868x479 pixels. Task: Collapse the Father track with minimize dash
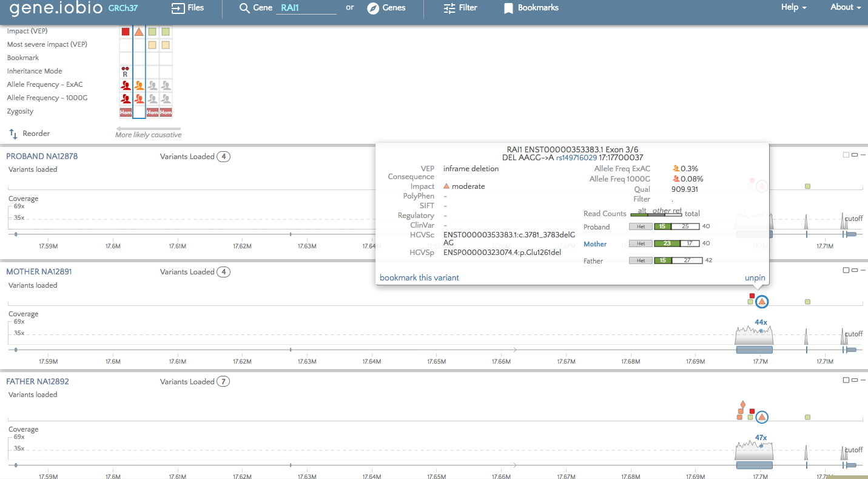point(863,380)
